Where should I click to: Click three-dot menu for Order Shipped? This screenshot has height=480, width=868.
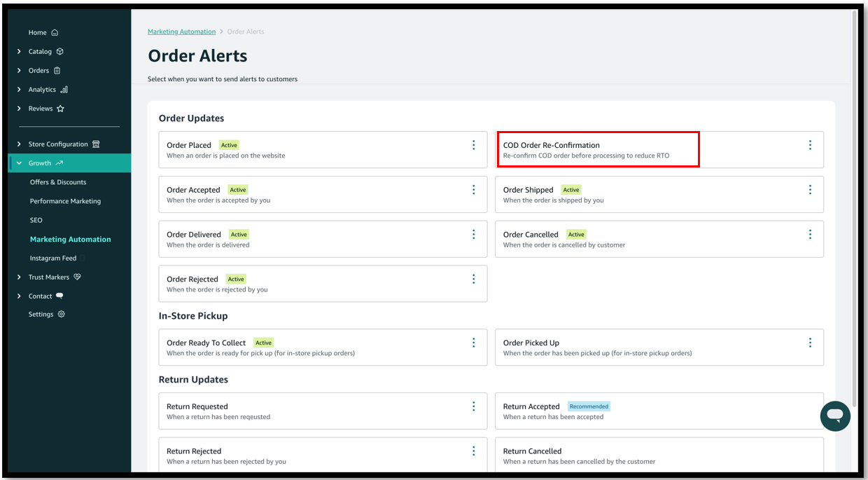coord(810,190)
